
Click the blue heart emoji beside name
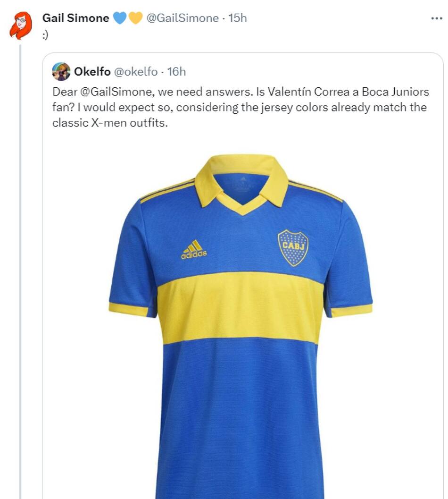click(120, 18)
